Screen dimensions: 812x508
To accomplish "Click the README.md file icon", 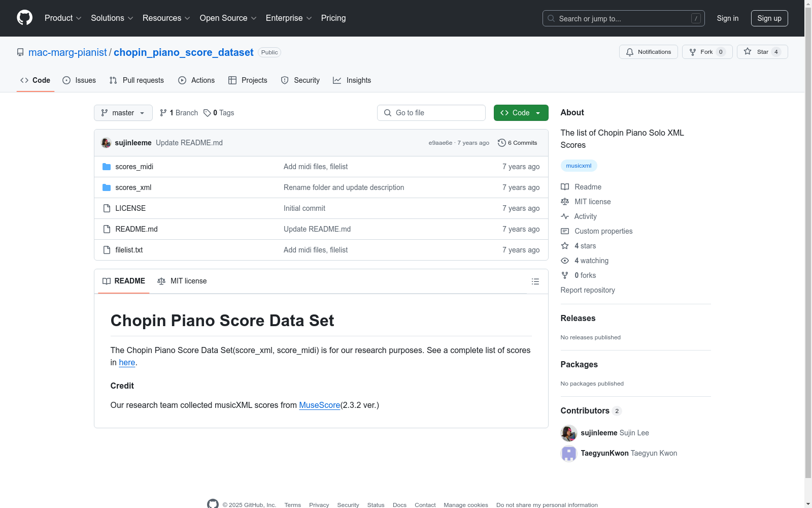I will pos(107,229).
